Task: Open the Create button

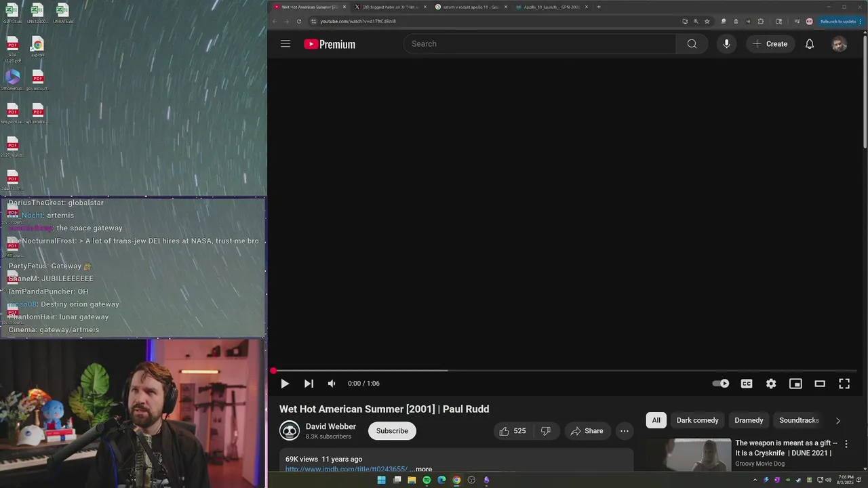Action: (770, 44)
